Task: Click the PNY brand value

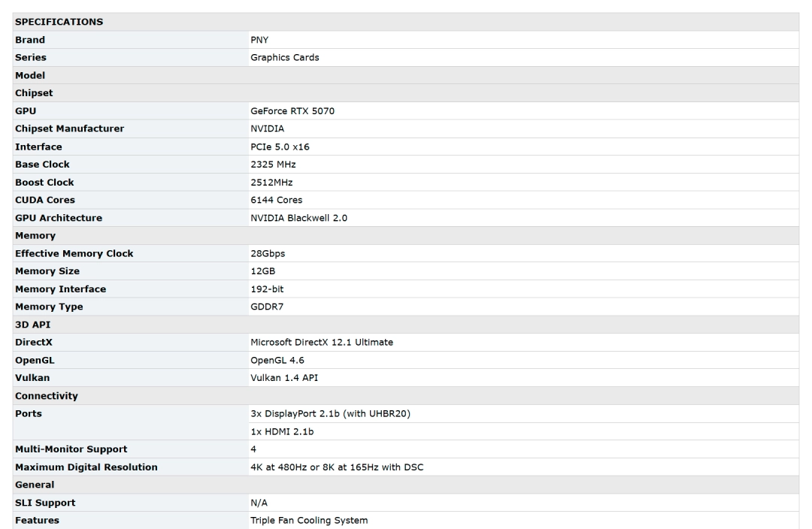Action: pyautogui.click(x=260, y=40)
